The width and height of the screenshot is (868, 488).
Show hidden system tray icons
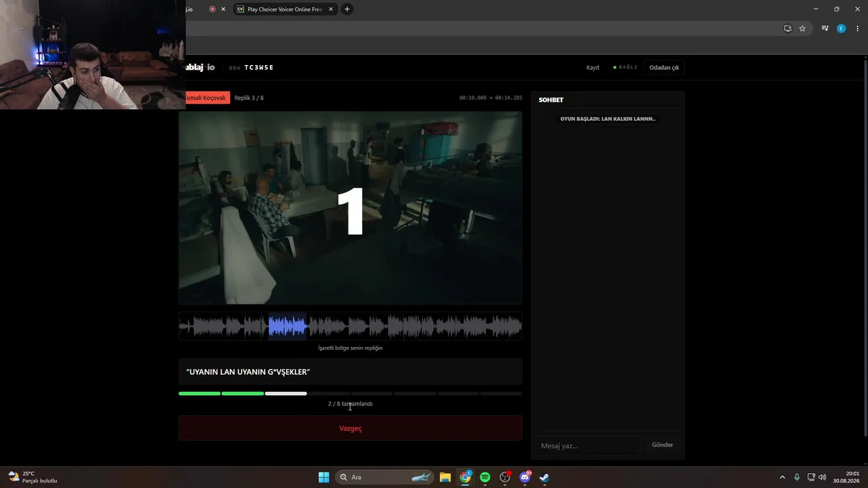click(x=782, y=477)
